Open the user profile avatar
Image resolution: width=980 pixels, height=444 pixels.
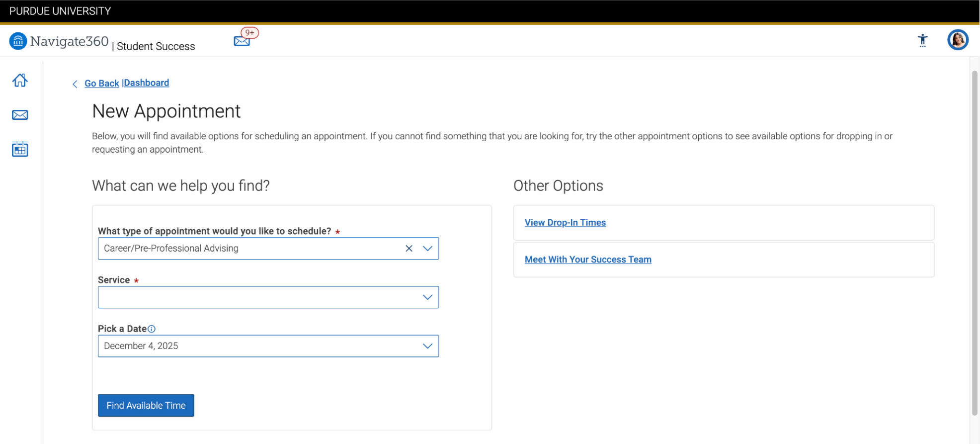point(958,40)
